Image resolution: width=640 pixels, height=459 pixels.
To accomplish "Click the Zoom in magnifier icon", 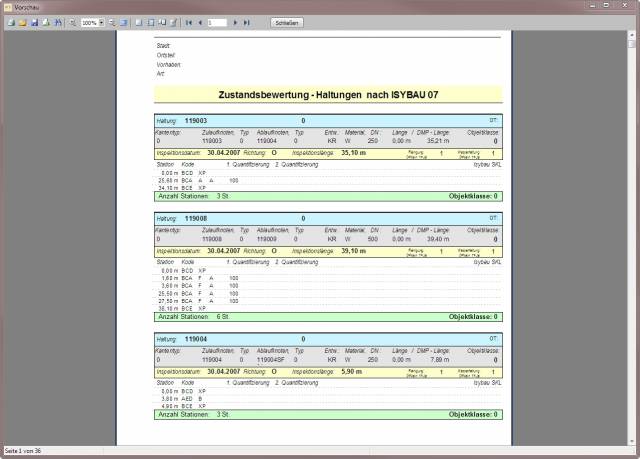I will pyautogui.click(x=112, y=23).
